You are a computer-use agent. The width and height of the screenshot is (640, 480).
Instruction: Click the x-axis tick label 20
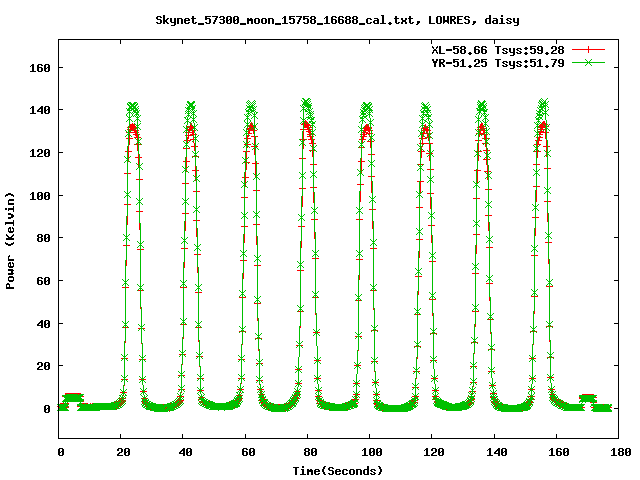click(x=123, y=452)
